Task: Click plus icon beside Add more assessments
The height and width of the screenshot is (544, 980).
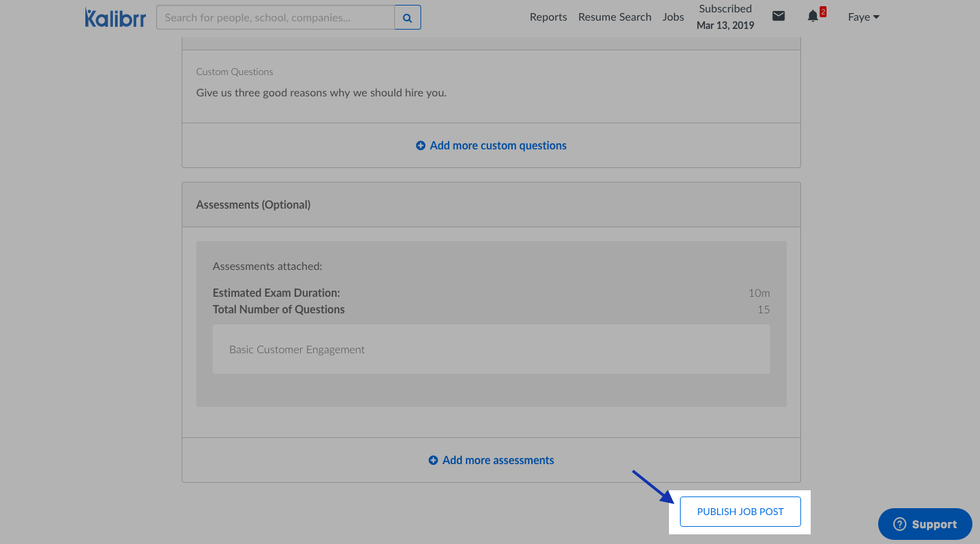Action: pyautogui.click(x=433, y=460)
